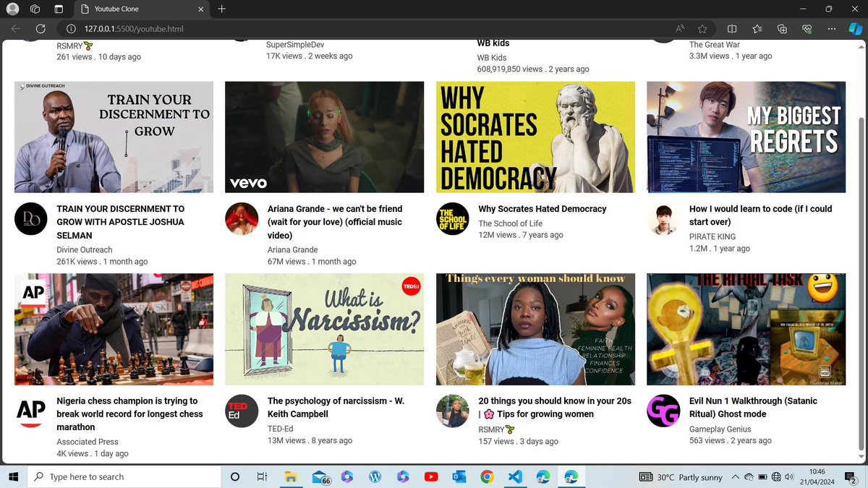
Task: Open Divine Outreach channel avatar
Action: click(x=30, y=218)
